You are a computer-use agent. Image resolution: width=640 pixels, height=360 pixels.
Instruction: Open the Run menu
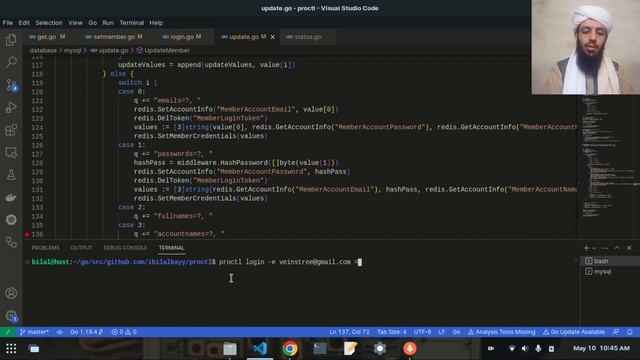(x=108, y=23)
